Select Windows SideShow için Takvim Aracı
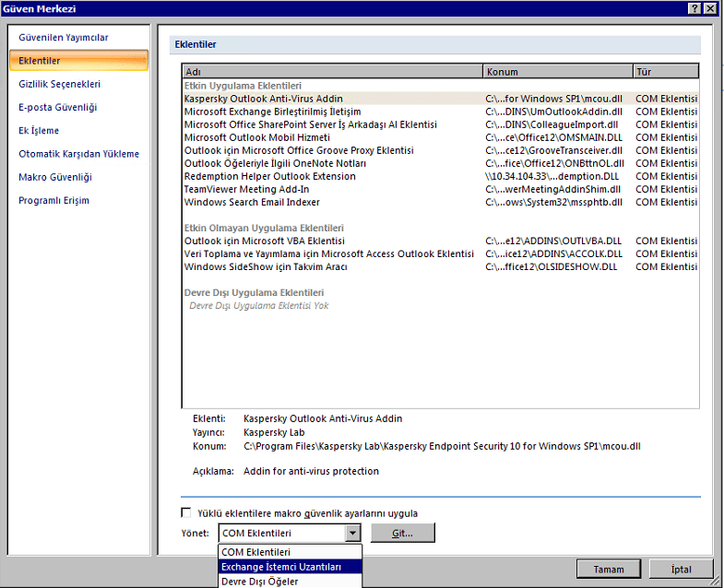Viewport: 724px width, 588px height. click(441, 266)
